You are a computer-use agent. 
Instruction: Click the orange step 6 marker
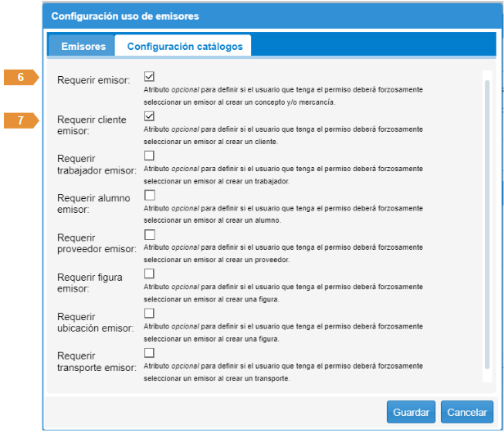click(21, 78)
